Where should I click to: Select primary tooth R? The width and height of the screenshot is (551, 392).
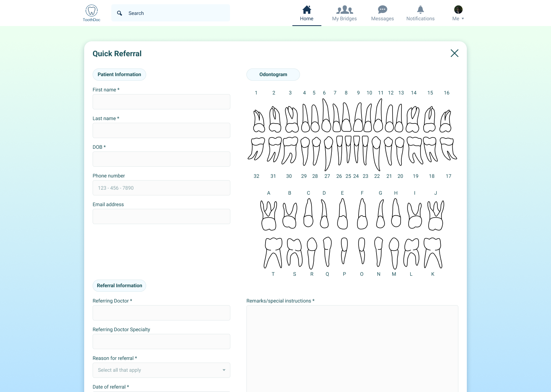point(312,253)
